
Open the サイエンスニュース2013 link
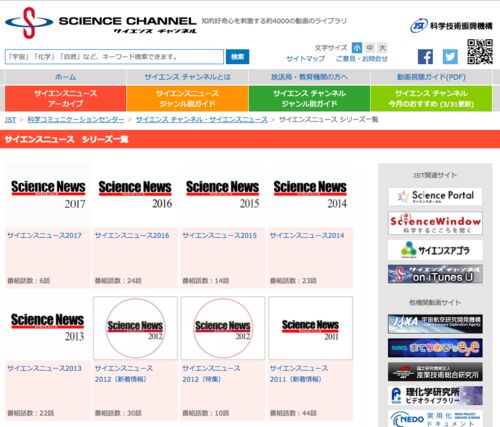pos(44,368)
